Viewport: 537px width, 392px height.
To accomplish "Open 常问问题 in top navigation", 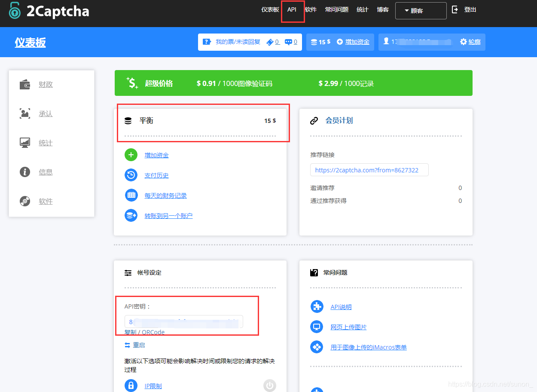I will [336, 9].
